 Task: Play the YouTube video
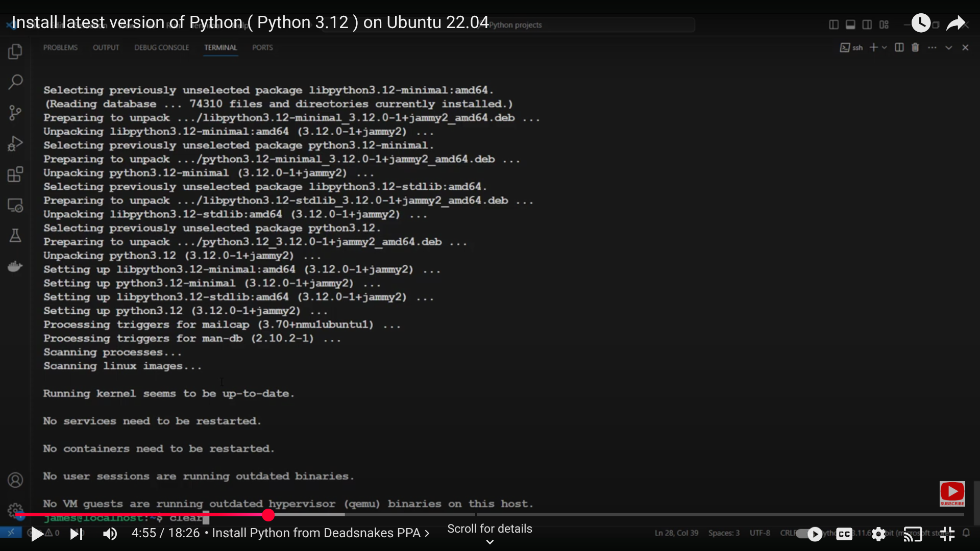click(x=37, y=534)
